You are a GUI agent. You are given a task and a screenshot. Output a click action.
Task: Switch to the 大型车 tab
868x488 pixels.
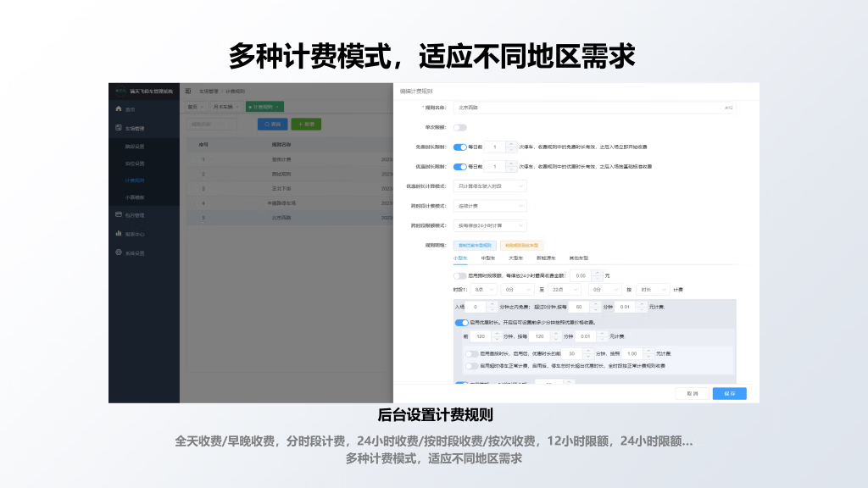click(x=515, y=257)
